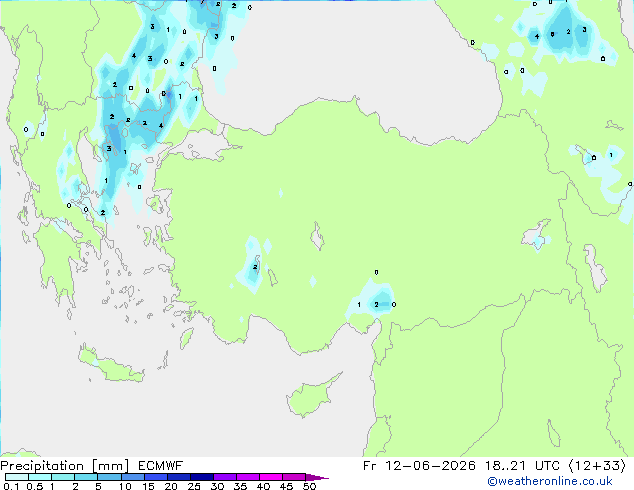Screen dimensions: 634x490
Task: Click the legend scale label "45"
Action: [x=286, y=486]
